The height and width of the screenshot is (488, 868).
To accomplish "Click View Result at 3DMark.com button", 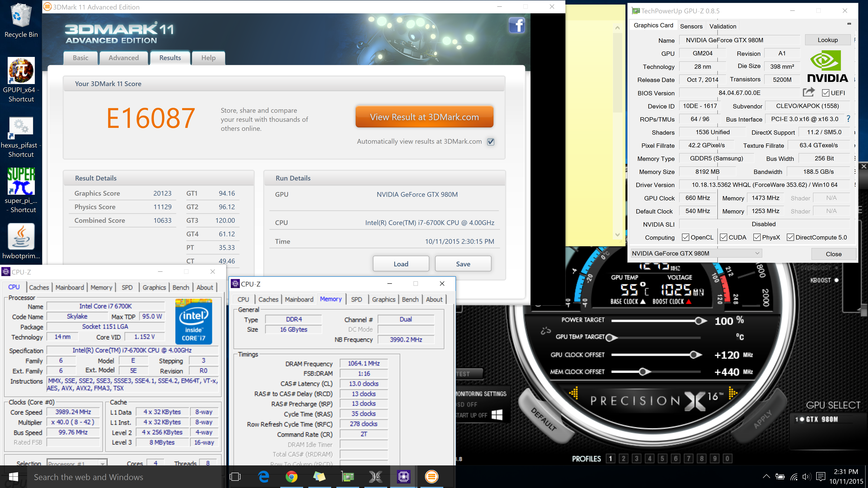I will click(424, 117).
